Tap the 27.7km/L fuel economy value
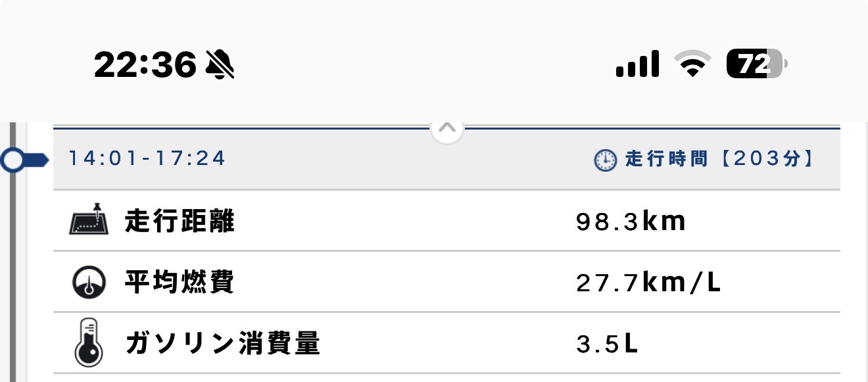This screenshot has width=868, height=382. click(x=648, y=282)
